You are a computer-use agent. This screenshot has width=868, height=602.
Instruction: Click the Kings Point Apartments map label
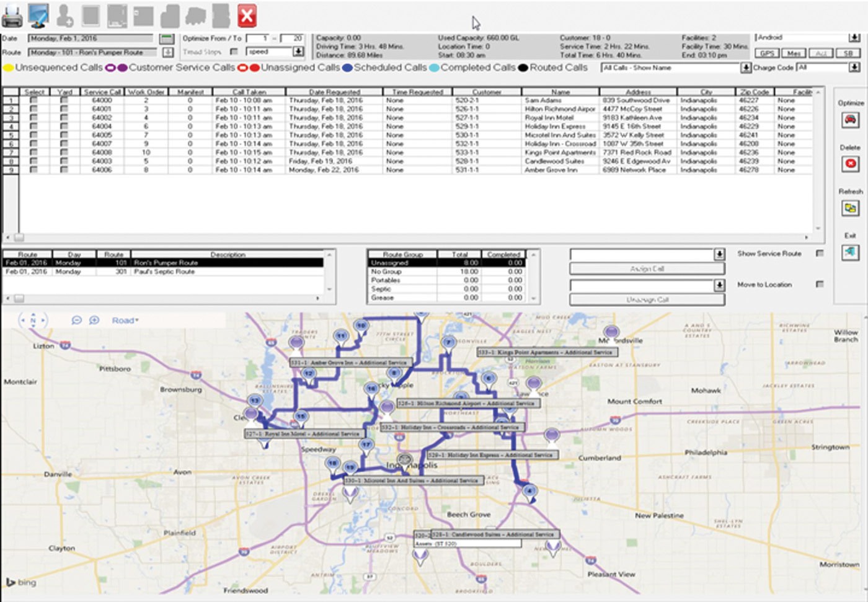pos(547,352)
